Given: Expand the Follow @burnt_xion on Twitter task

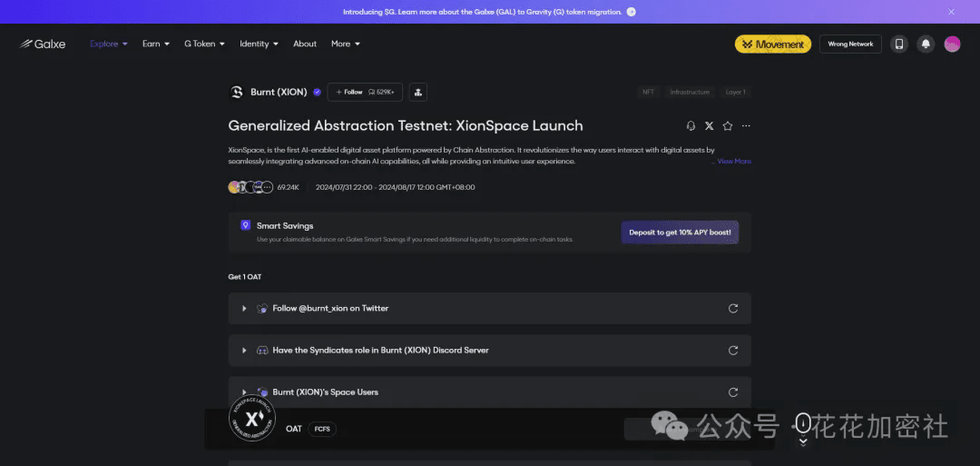Looking at the screenshot, I should click(x=244, y=309).
